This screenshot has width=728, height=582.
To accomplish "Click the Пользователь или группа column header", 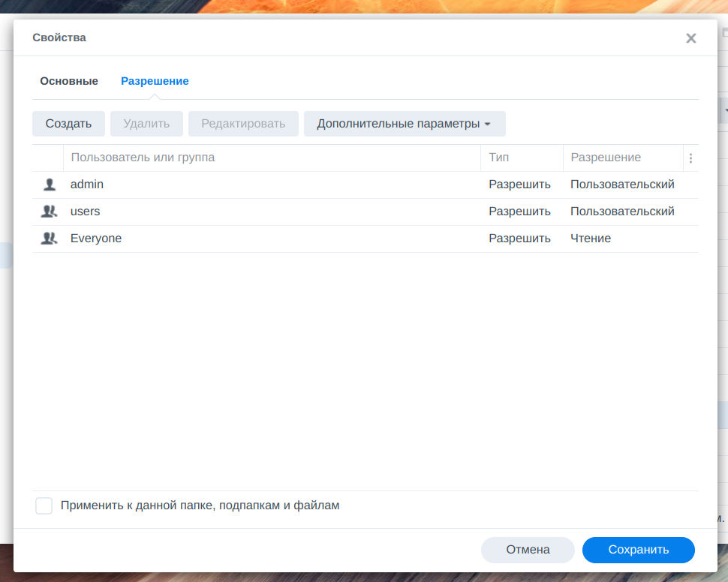I will click(142, 157).
